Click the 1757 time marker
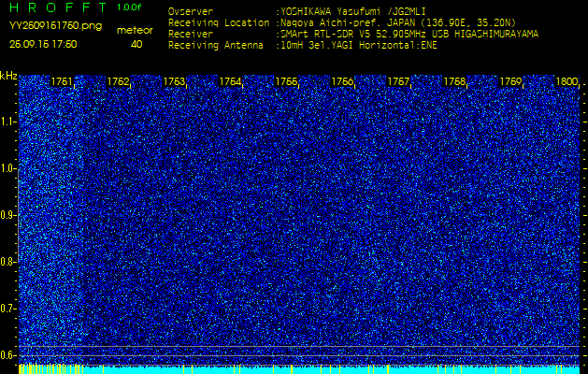This screenshot has width=588, height=374. point(398,81)
